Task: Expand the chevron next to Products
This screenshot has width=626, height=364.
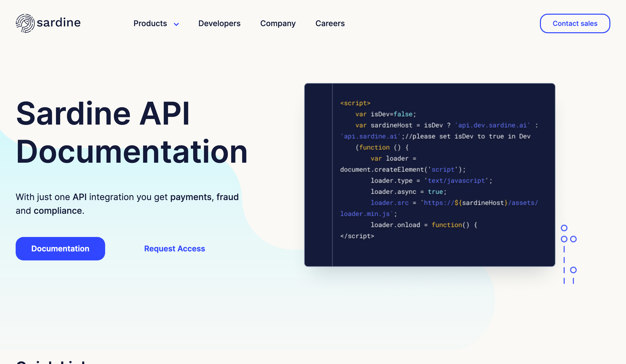Action: 176,24
